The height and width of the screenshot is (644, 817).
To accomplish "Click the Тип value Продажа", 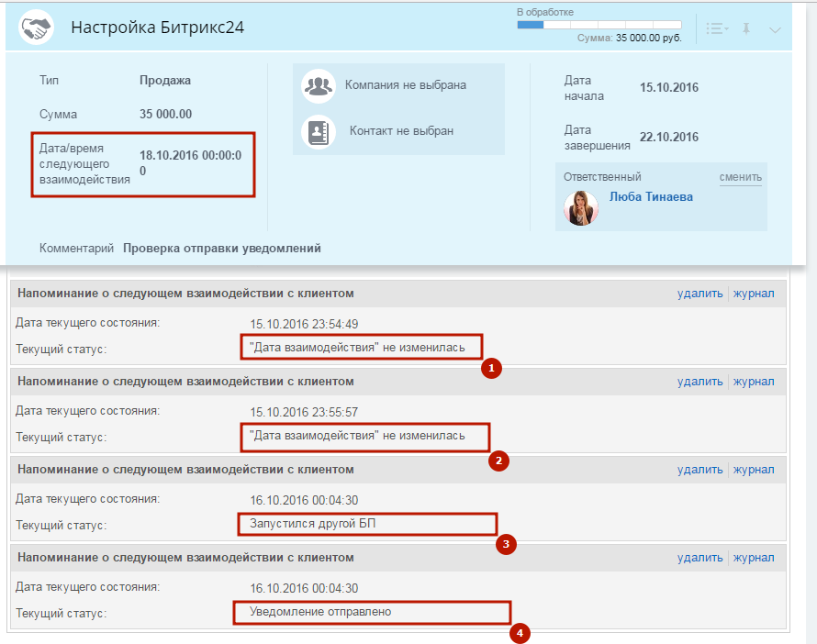I will 165,81.
